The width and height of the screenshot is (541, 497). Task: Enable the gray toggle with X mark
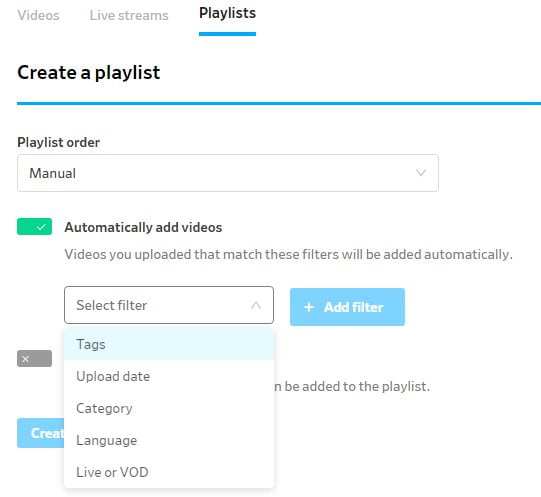[x=35, y=359]
